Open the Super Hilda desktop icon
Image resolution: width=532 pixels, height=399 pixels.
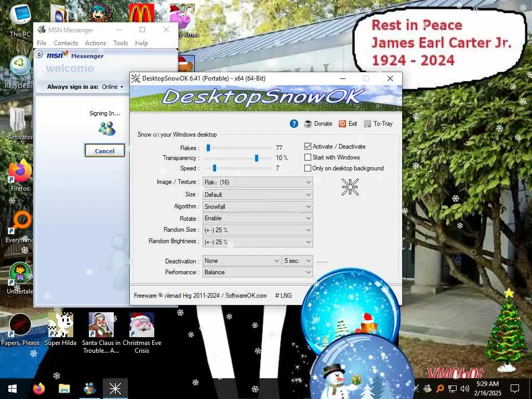(60, 330)
